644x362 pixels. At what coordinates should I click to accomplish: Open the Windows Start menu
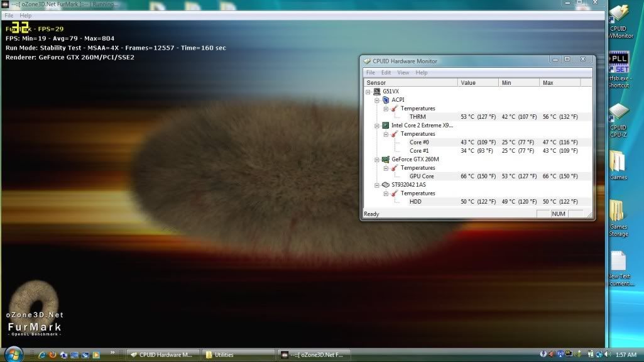(14, 354)
